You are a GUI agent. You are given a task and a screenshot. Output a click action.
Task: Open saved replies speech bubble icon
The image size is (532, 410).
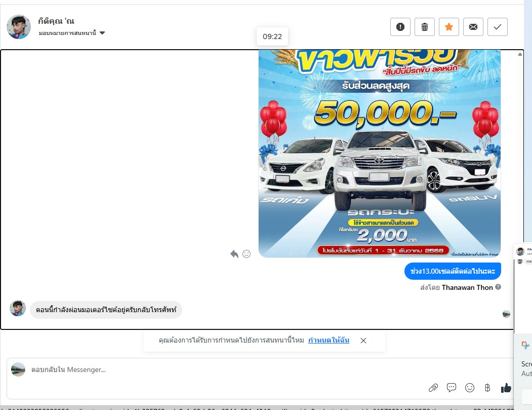tap(451, 388)
